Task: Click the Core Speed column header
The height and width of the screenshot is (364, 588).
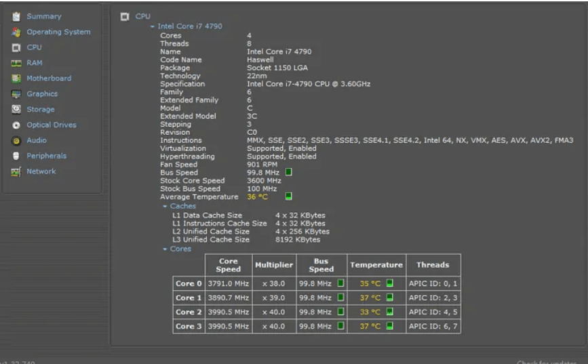Action: click(x=229, y=265)
